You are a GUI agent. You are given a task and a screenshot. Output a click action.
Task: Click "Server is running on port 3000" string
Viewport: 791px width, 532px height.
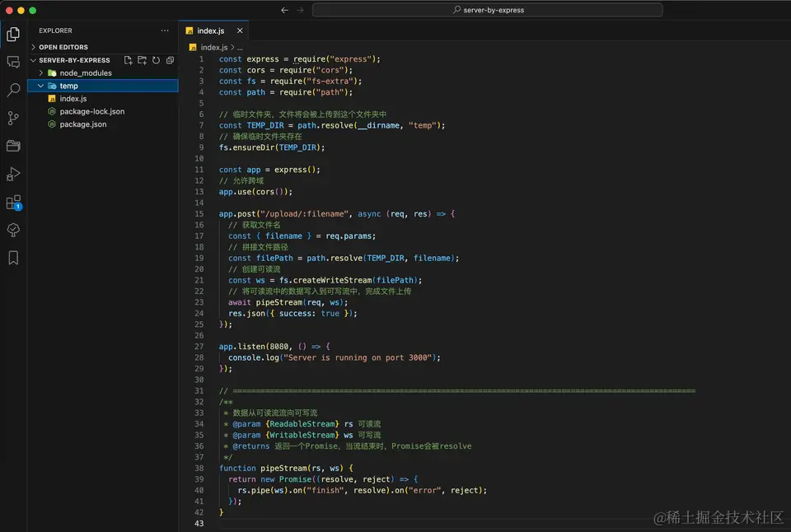coord(357,357)
